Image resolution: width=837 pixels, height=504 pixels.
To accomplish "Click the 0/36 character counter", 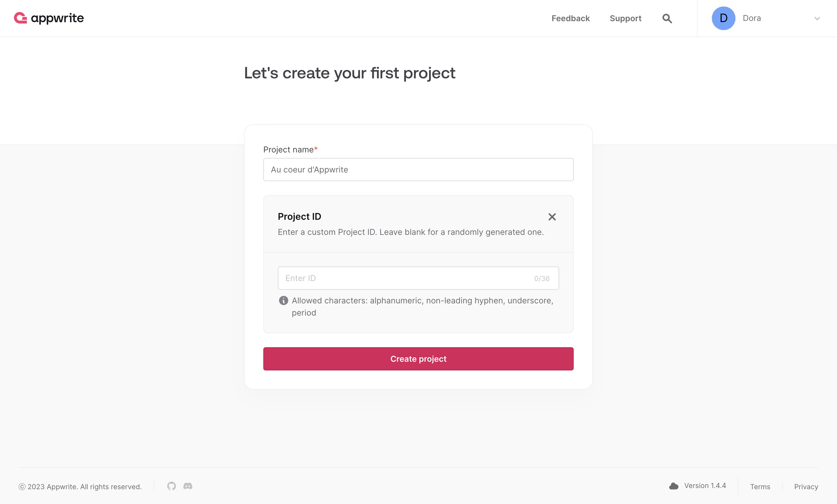I will 541,278.
